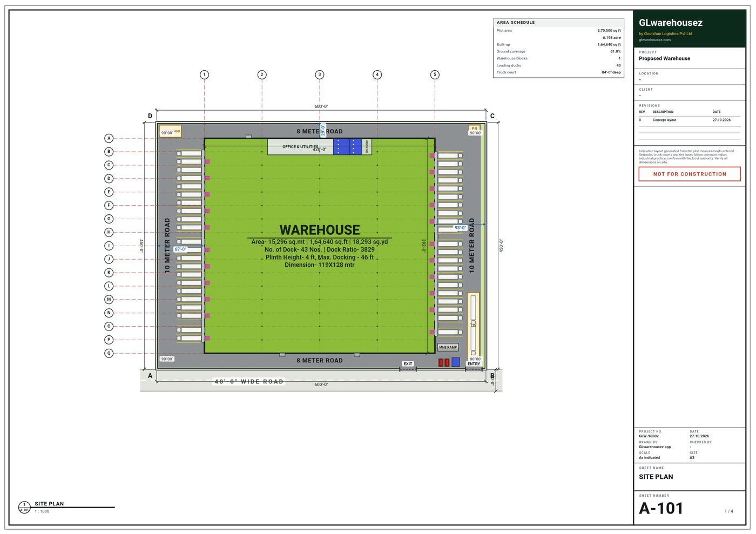756x534 pixels.
Task: Click the 'Proposed Warehouse' project name
Action: 664,58
